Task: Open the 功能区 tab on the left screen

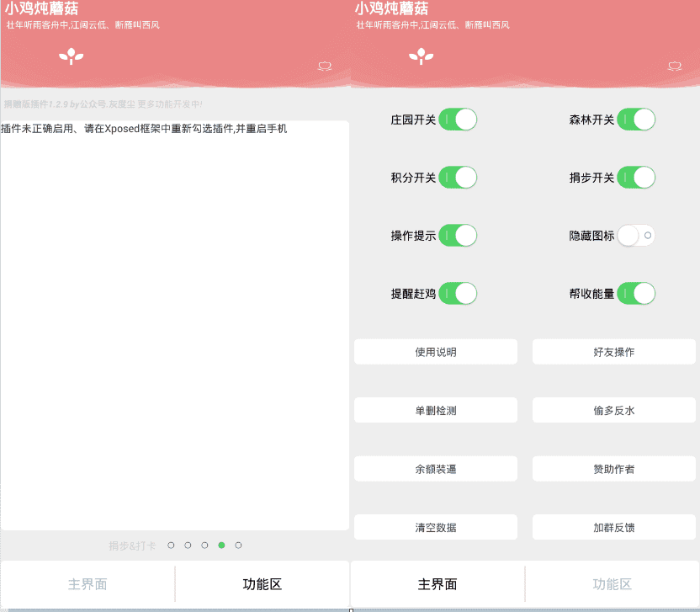Action: tap(262, 584)
